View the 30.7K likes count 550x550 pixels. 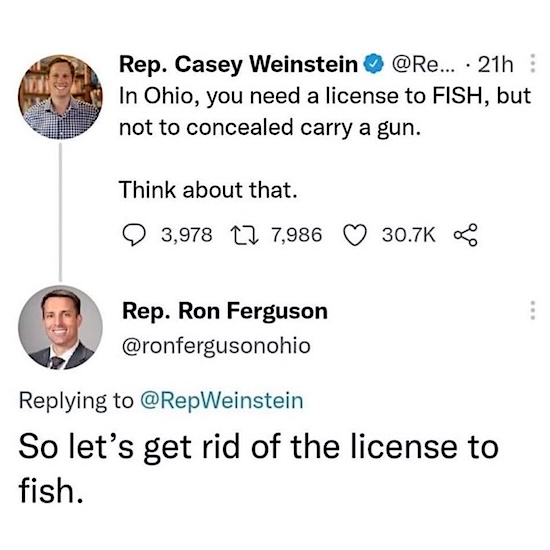point(409,235)
